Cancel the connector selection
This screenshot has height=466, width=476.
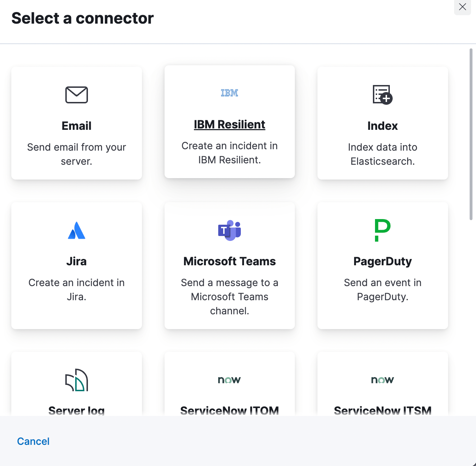[x=33, y=441]
